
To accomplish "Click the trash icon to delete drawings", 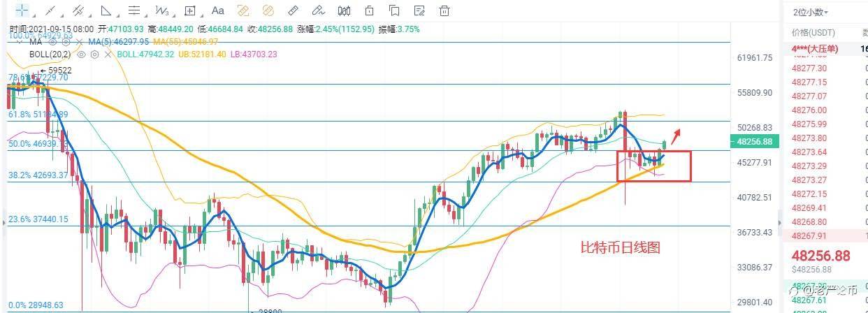I will 444,10.
